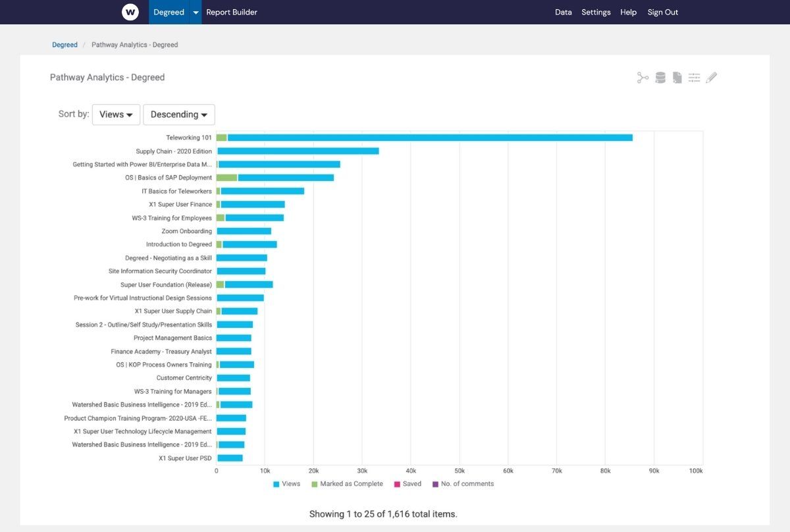Click the Watershed logo icon

tap(130, 12)
